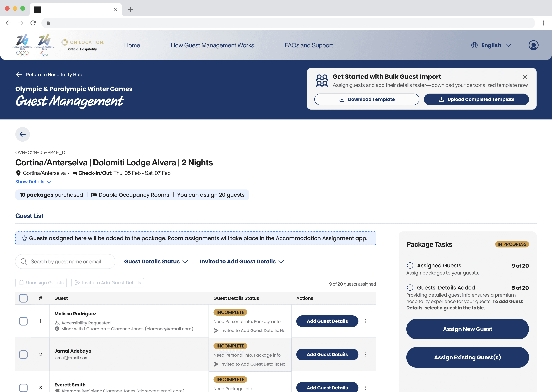Go to How Guest Management Works

coord(212,45)
